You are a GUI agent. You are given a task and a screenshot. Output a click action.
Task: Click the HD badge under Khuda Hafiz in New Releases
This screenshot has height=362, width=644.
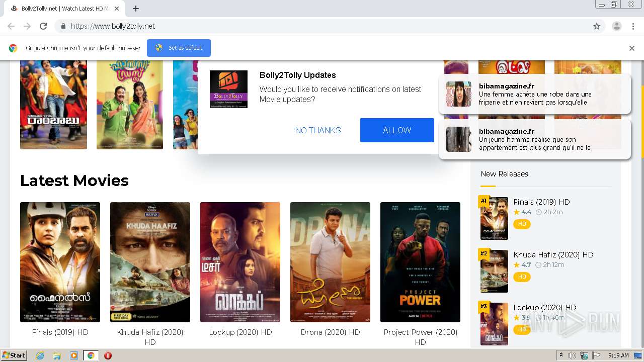522,277
